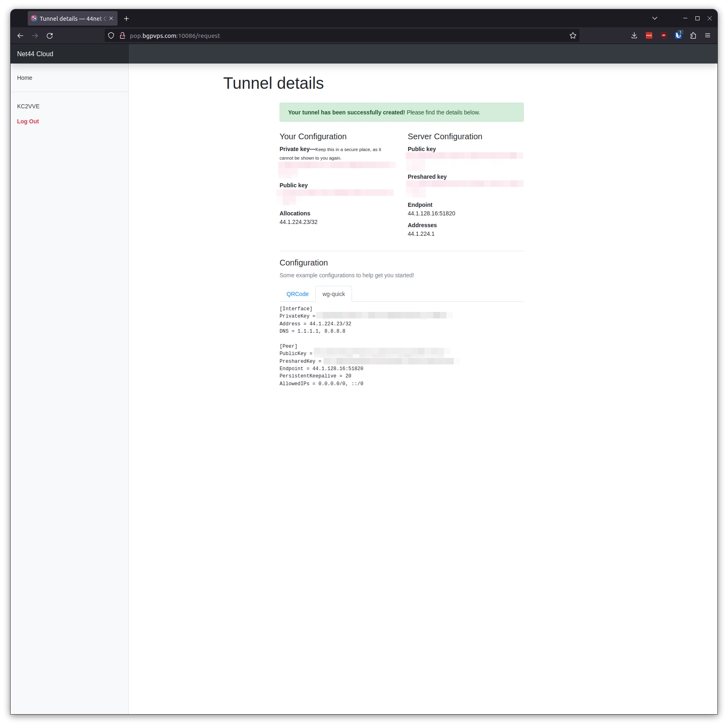Click the success alert message banner

point(401,112)
